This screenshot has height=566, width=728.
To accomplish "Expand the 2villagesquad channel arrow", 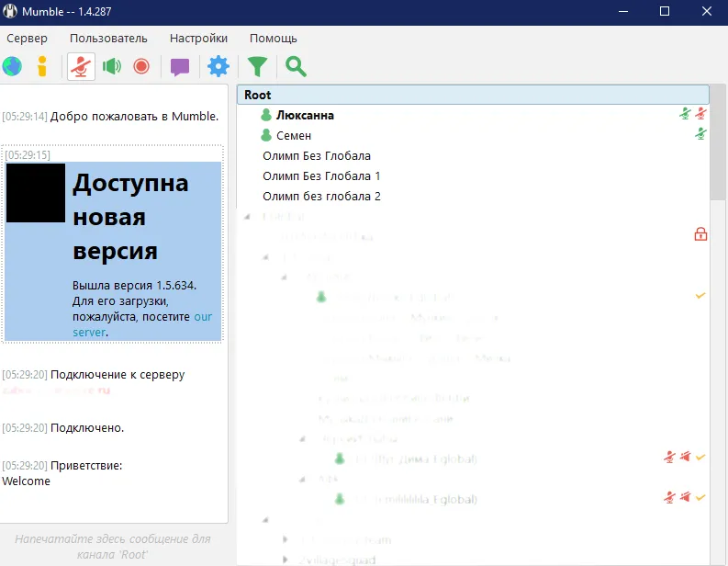I will pos(286,560).
